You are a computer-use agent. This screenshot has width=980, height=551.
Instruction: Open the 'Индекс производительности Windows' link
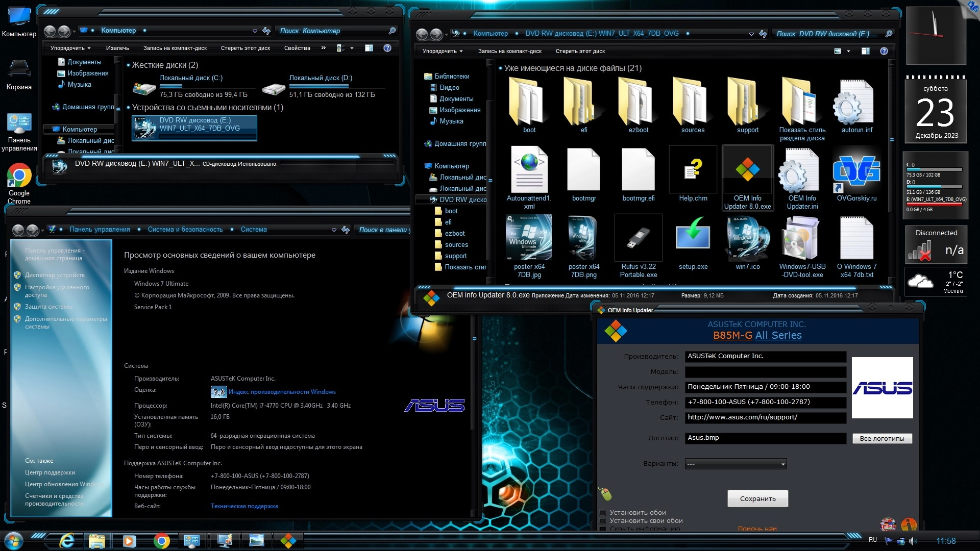[x=282, y=392]
